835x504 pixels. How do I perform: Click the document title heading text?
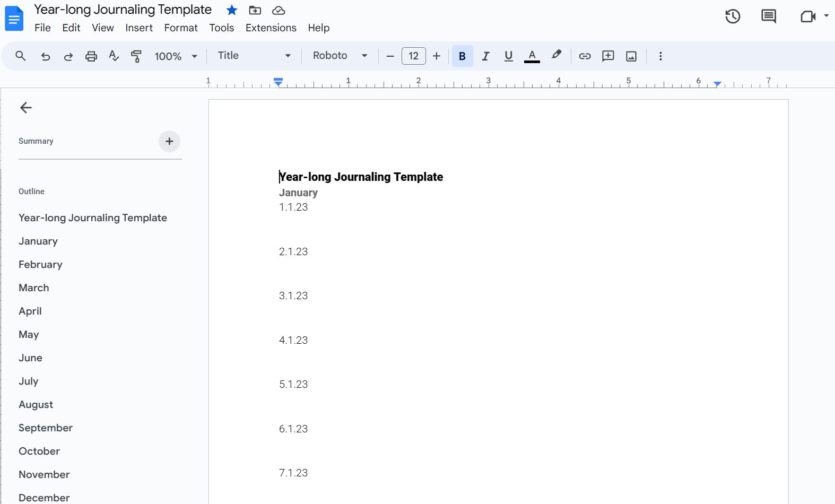[x=361, y=177]
